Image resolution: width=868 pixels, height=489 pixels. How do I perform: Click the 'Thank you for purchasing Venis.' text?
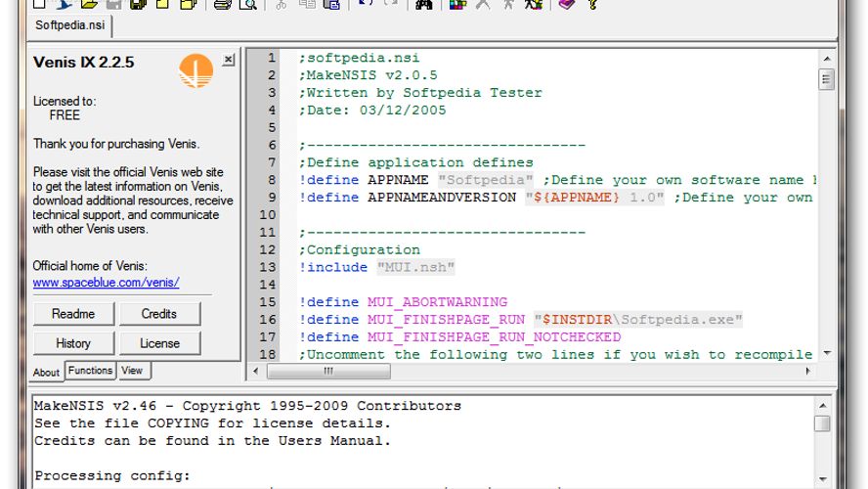(116, 144)
